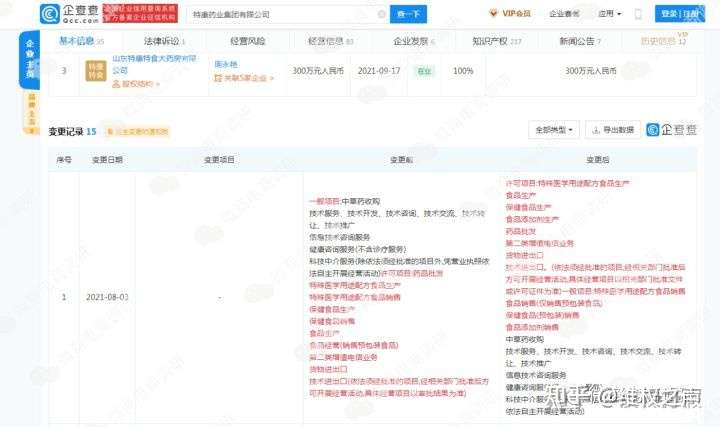Click 健康咨询服务(不含诊疗服务) in the 变更前 column
This screenshot has height=427, width=720.
click(x=357, y=249)
